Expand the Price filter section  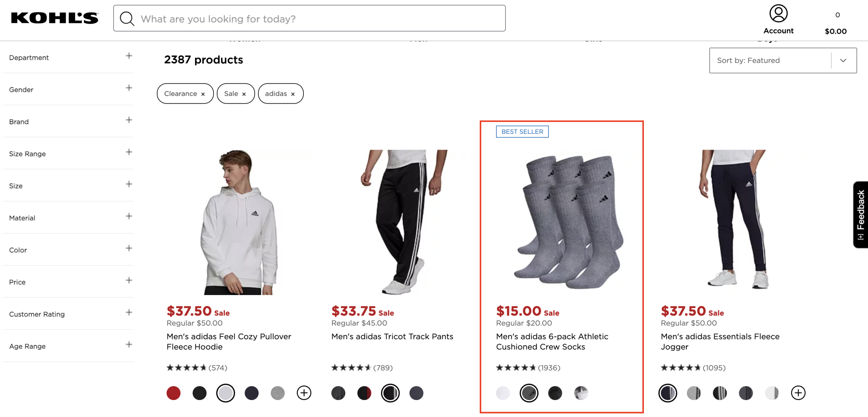(x=129, y=280)
